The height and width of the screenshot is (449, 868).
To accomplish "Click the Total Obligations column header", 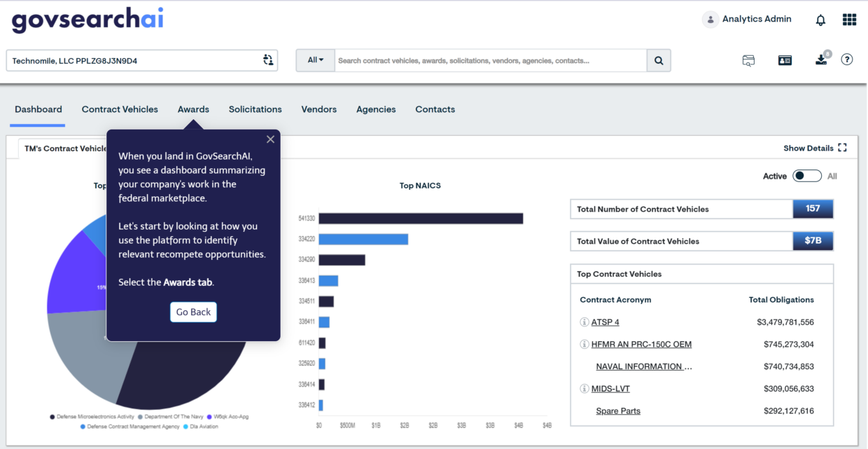I will 781,300.
